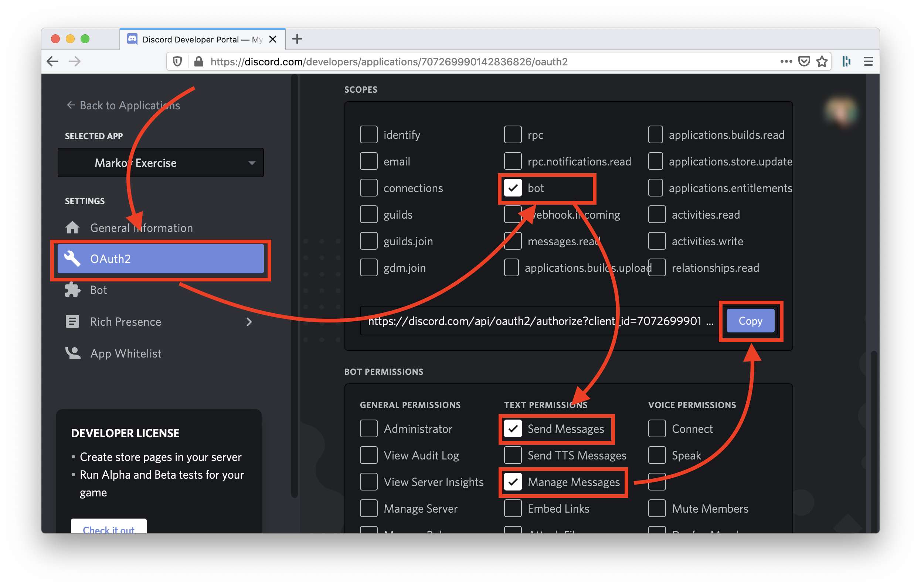
Task: Click the Bot puzzle piece icon
Action: click(x=72, y=290)
